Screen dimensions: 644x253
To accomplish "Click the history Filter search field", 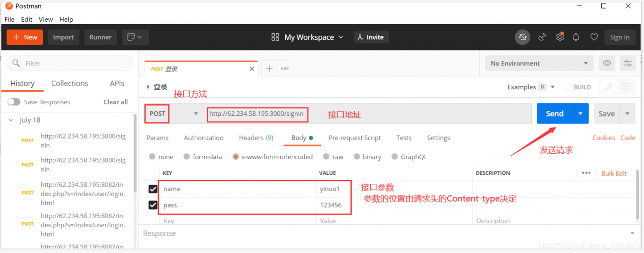I will click(70, 64).
